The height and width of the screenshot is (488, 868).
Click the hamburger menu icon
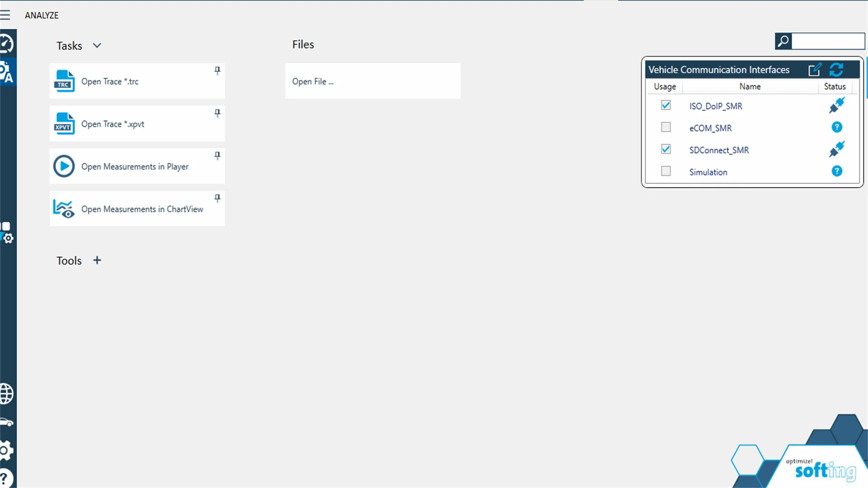tap(5, 15)
